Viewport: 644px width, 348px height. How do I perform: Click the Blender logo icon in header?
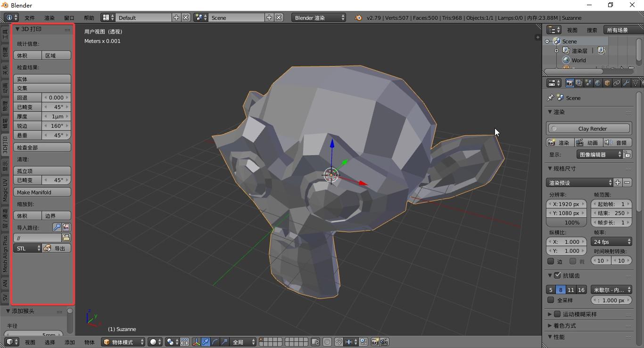coord(358,17)
